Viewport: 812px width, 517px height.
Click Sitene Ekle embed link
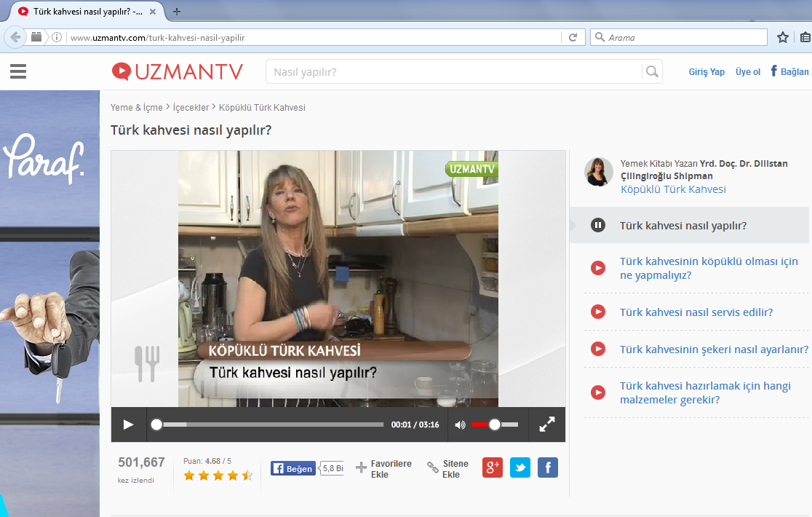pos(447,469)
